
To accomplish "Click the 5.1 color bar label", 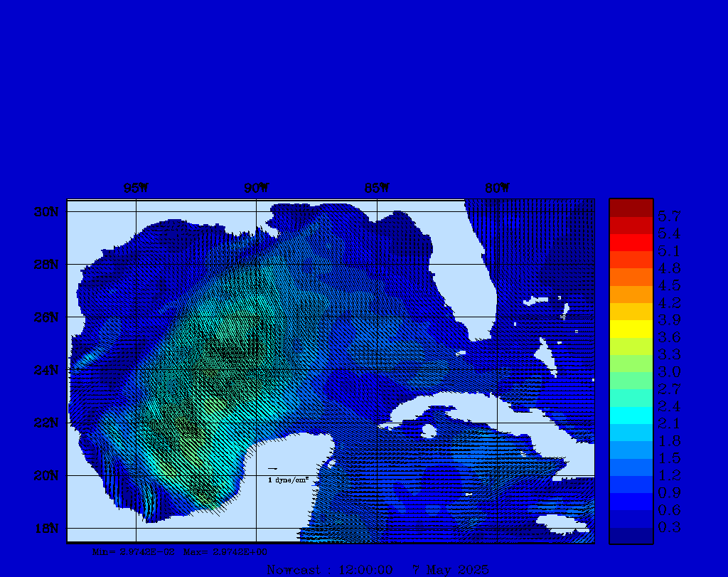I will click(669, 251).
